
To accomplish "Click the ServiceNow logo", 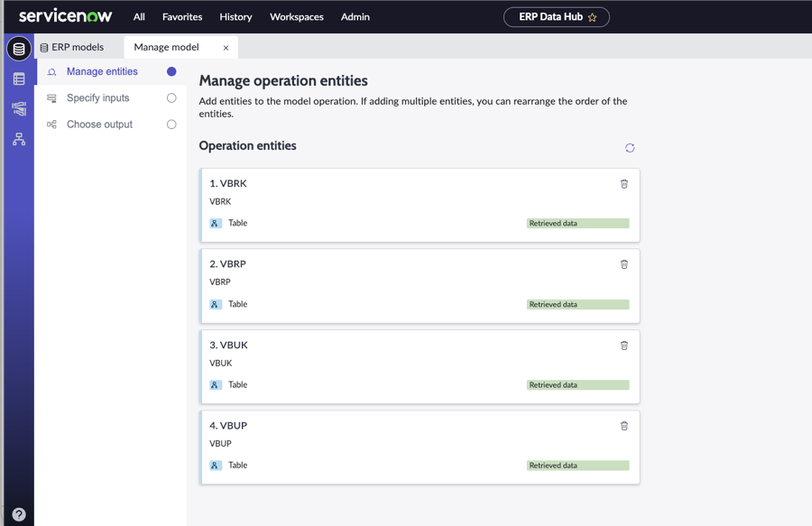I will click(65, 16).
